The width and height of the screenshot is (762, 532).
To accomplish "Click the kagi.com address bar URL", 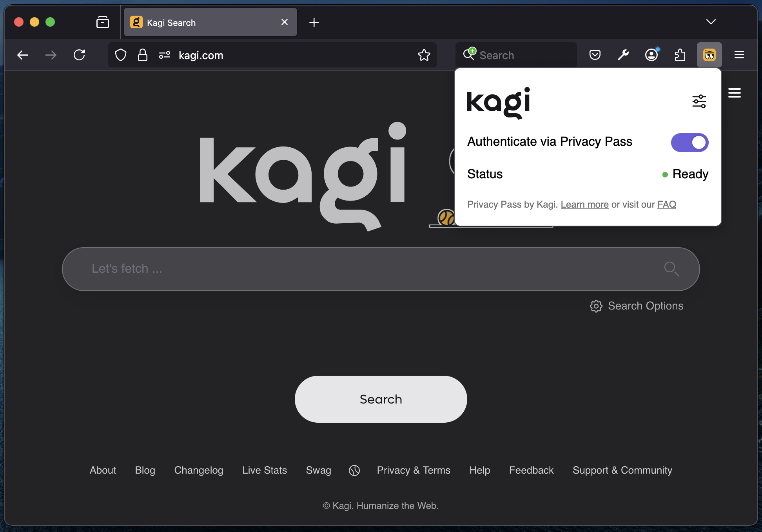I will 201,55.
